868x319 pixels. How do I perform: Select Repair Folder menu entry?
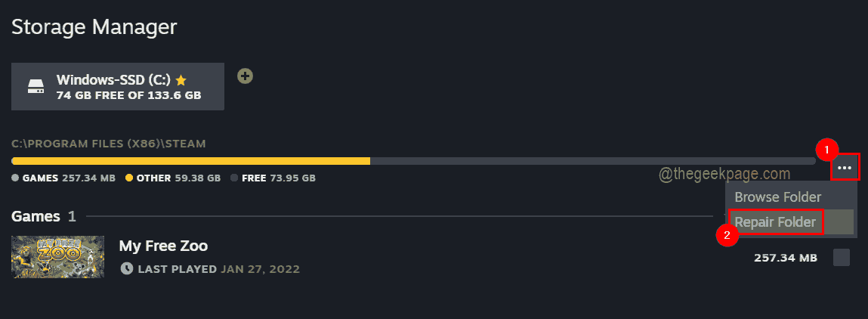[x=775, y=222]
